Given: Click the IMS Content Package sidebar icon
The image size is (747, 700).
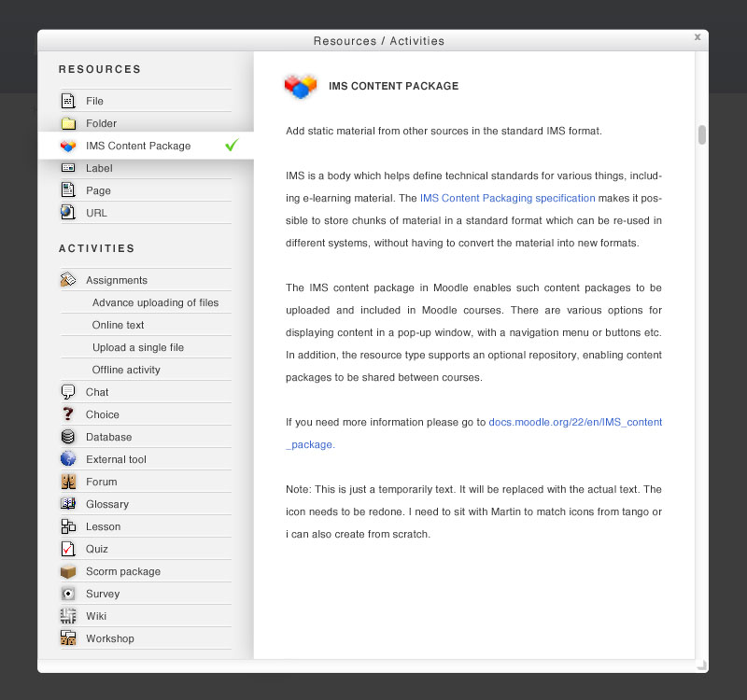Looking at the screenshot, I should pyautogui.click(x=68, y=146).
